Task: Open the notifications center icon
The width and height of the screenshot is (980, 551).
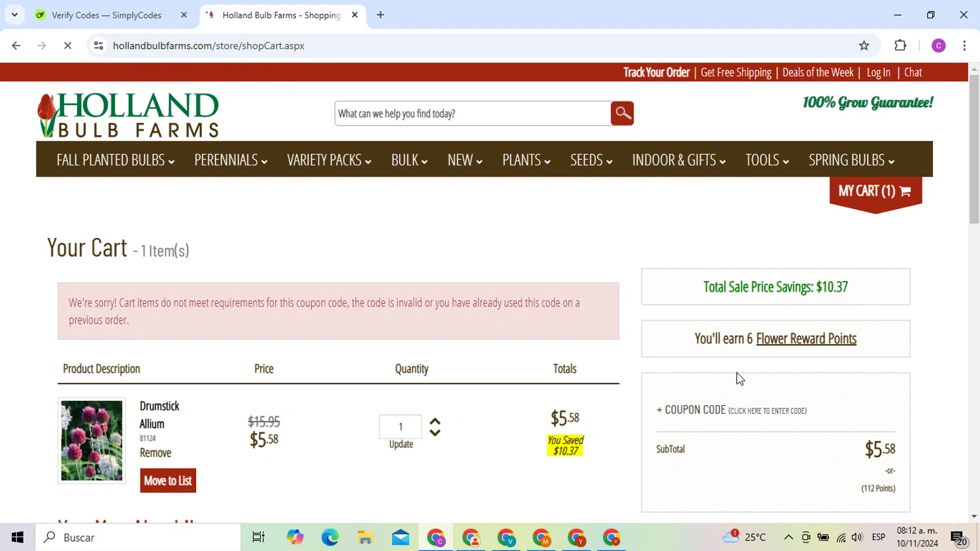Action: 958,538
